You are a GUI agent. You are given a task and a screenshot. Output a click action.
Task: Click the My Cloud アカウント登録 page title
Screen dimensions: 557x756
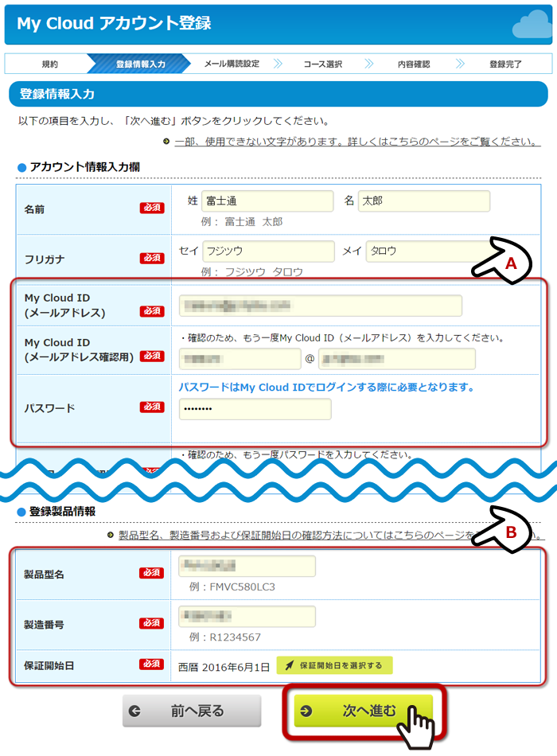click(114, 23)
